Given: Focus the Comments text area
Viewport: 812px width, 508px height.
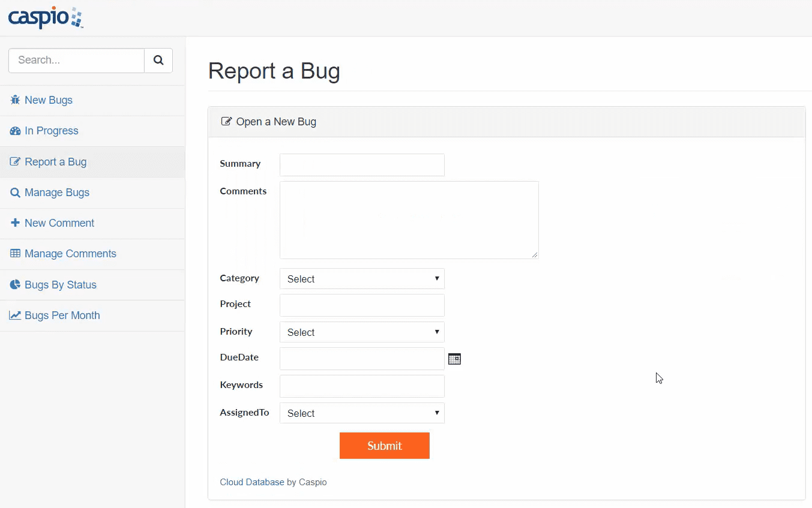Looking at the screenshot, I should coord(409,220).
